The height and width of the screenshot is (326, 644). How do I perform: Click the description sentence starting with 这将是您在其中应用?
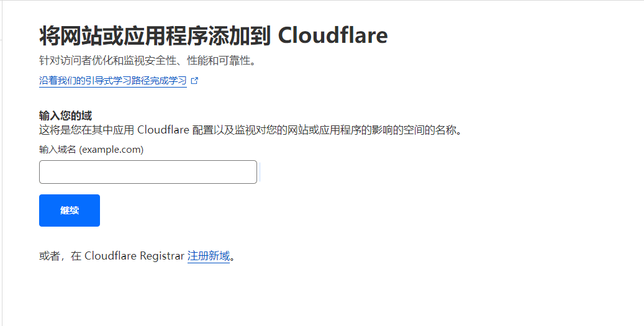point(251,130)
